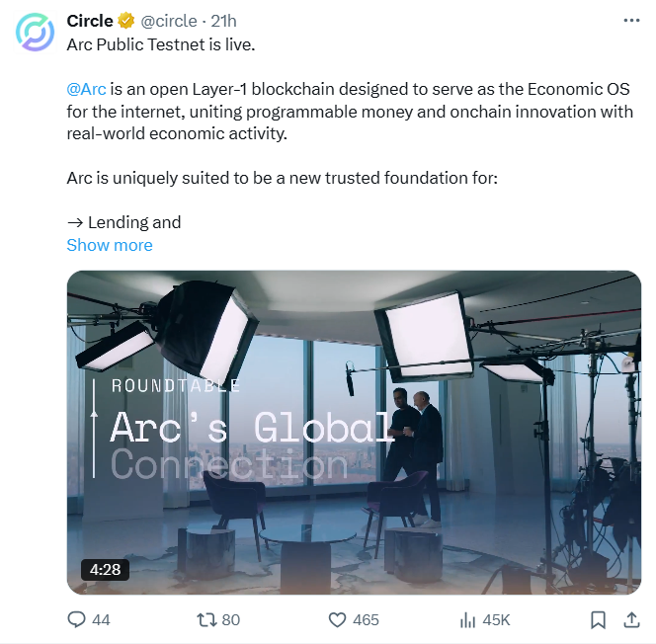Like the tweet with heart icon
656x644 pixels.
point(337,619)
